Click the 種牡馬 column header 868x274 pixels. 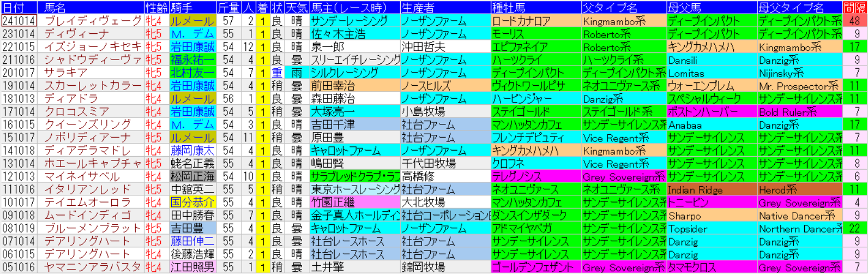click(536, 8)
